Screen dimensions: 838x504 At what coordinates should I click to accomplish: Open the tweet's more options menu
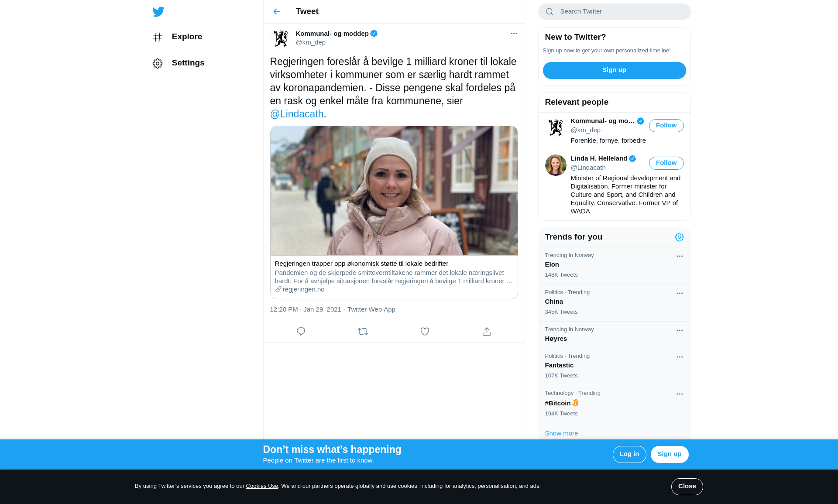(x=514, y=34)
